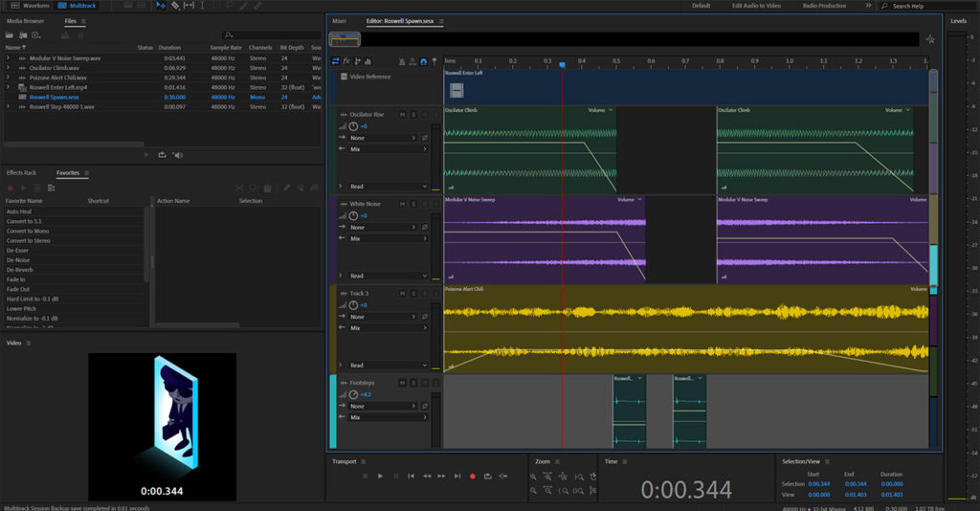Show the track EQ view
980x511 pixels.
[x=367, y=61]
